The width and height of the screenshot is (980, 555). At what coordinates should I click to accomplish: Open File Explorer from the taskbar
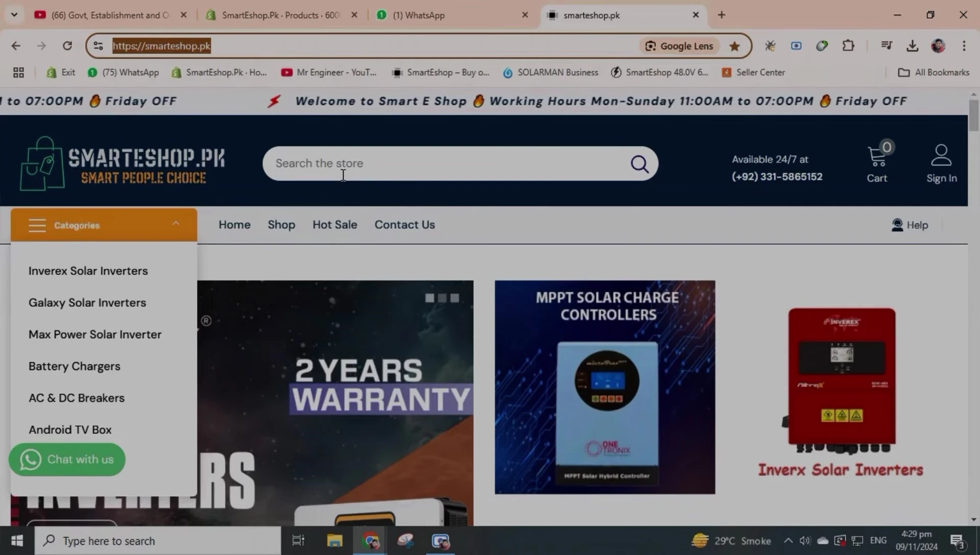pos(334,541)
